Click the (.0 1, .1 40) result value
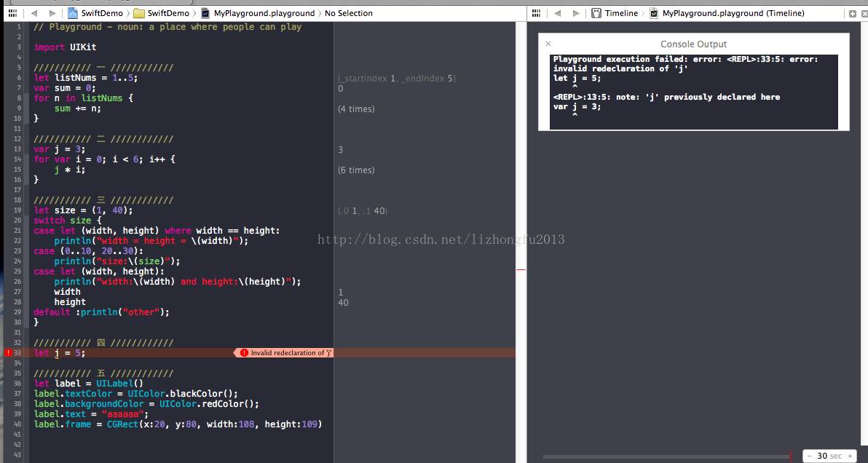Image resolution: width=868 pixels, height=463 pixels. 363,211
